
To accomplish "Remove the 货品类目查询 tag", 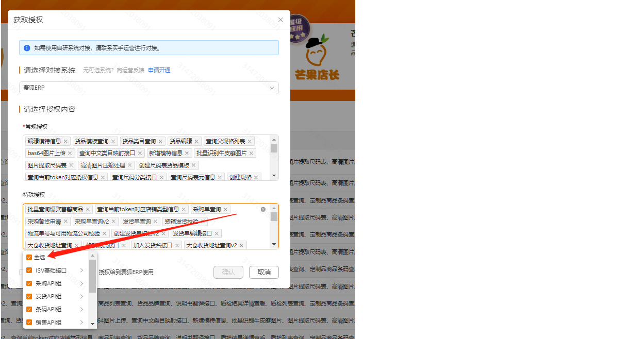I will pos(160,141).
